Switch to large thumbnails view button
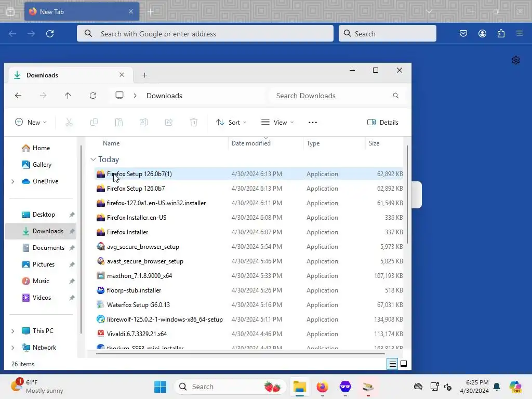The width and height of the screenshot is (532, 399). tap(404, 364)
